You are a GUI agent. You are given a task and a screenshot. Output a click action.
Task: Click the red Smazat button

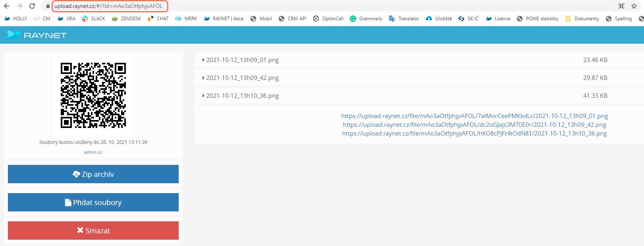93,231
